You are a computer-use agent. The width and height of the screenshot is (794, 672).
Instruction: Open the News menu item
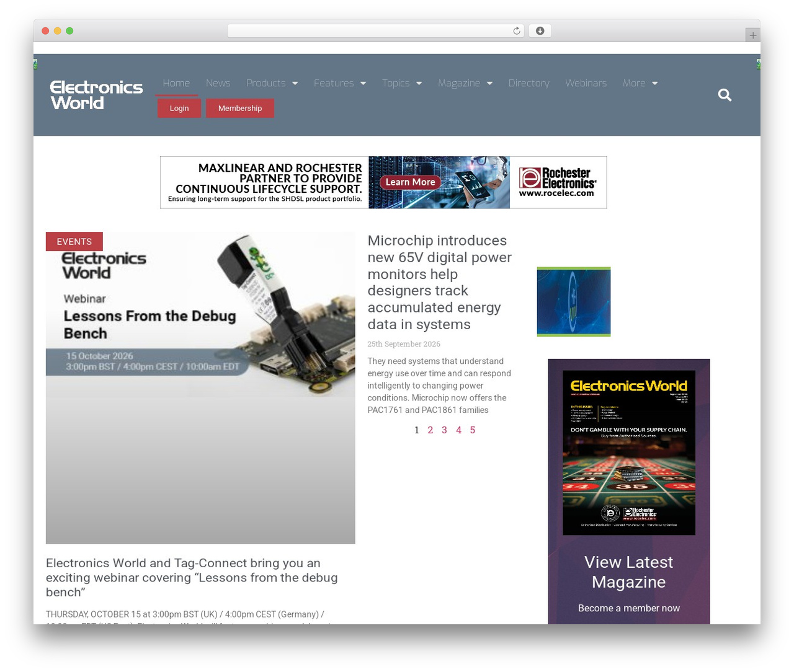(218, 83)
